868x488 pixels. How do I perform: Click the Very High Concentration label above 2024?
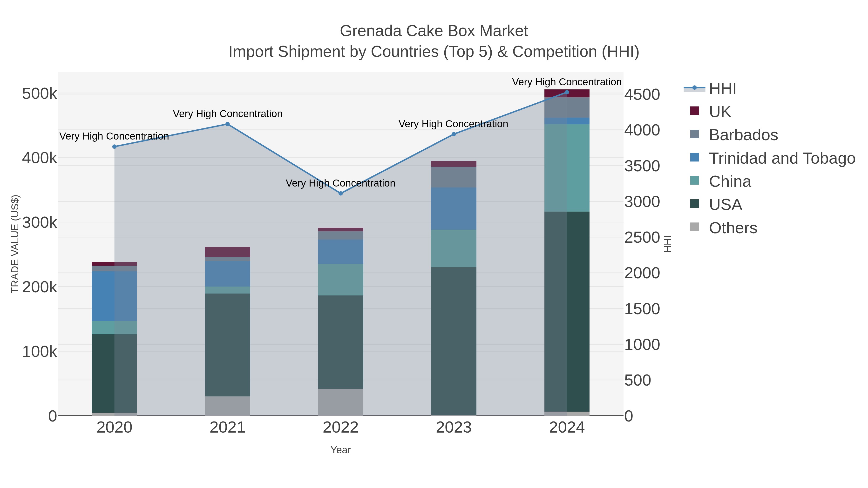[x=567, y=82]
